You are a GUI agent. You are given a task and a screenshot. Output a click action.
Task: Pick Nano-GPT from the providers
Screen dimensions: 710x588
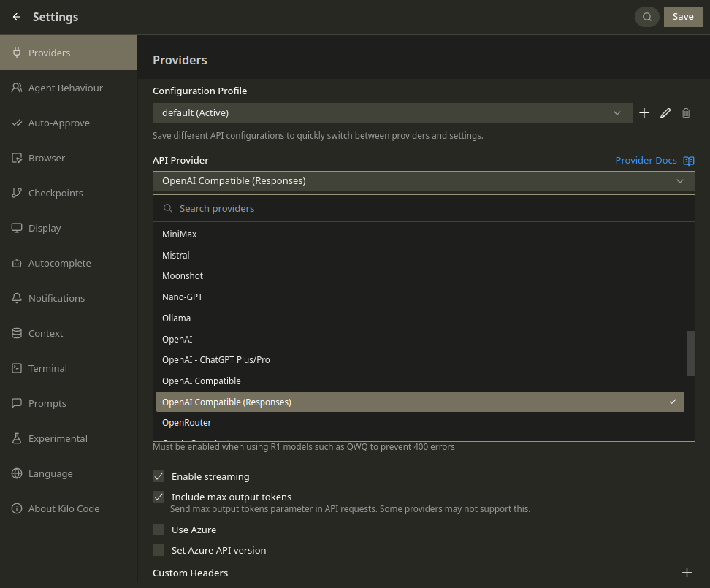point(420,297)
